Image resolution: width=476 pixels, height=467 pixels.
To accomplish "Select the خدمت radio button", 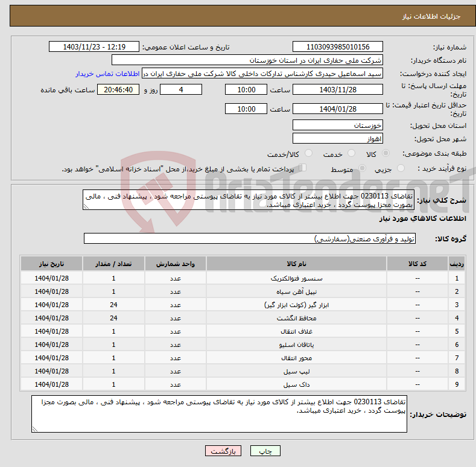I will click(x=351, y=153).
